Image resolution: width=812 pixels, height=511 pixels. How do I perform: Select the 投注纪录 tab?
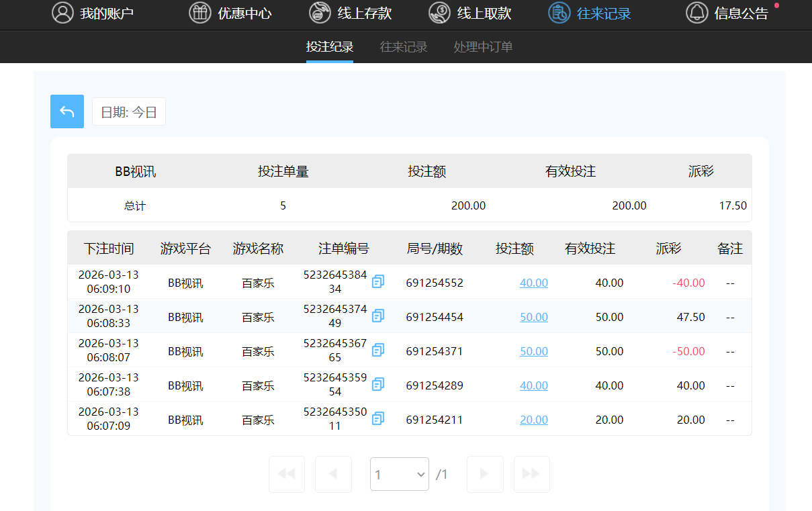point(330,46)
